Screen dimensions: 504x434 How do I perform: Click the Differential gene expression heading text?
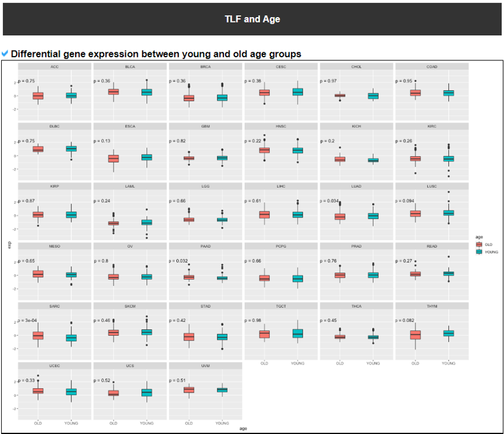coord(156,54)
